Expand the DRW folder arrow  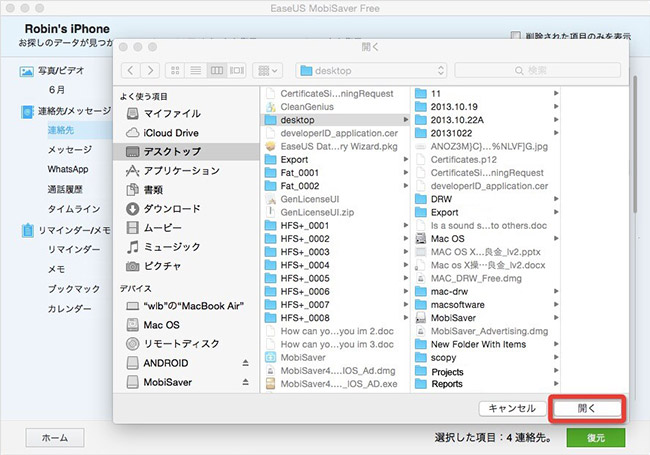556,199
